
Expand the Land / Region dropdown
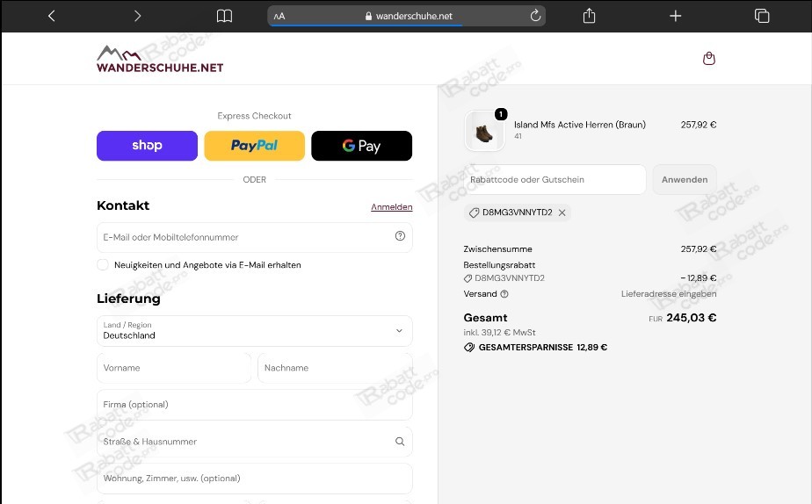point(254,331)
